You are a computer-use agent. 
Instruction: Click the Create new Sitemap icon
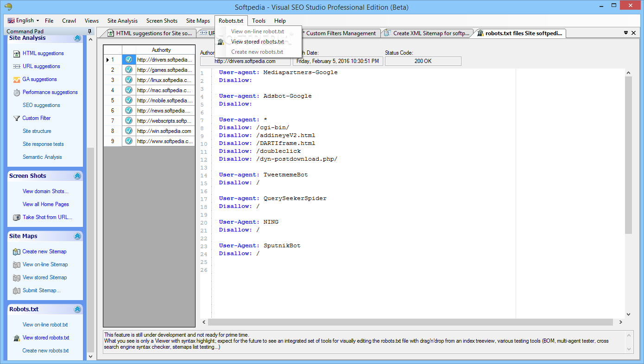(x=17, y=251)
